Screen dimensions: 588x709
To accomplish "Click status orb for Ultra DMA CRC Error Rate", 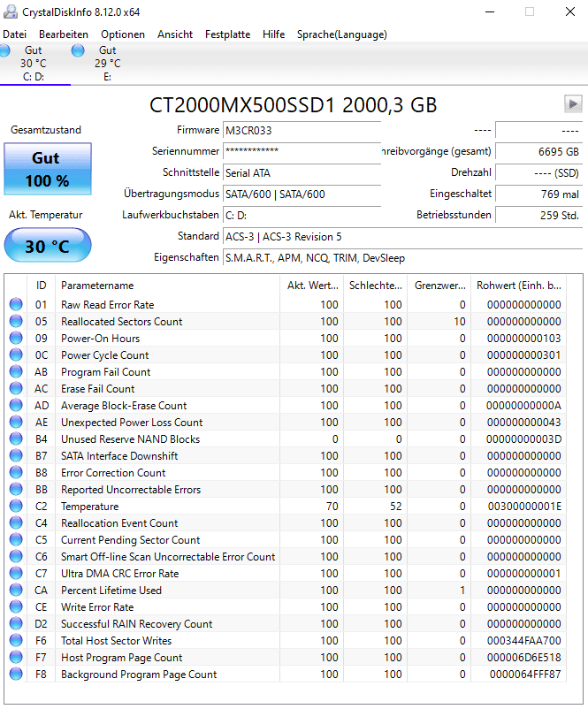I will pyautogui.click(x=16, y=573).
